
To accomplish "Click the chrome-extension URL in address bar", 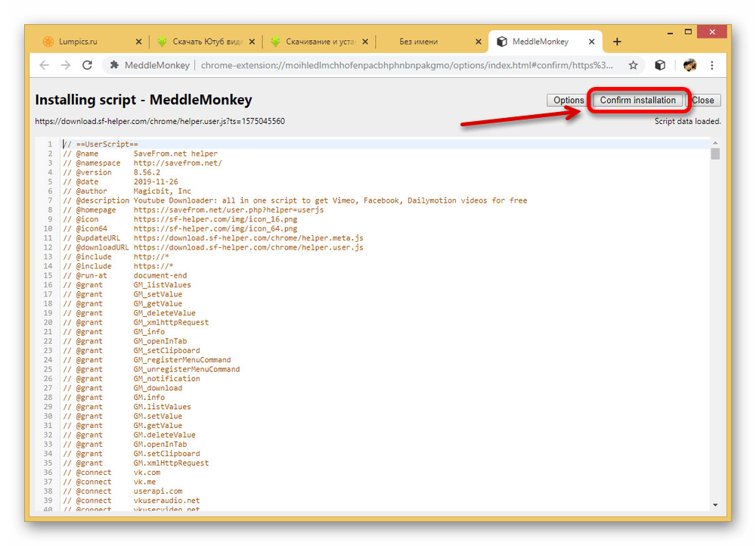I will [x=407, y=65].
